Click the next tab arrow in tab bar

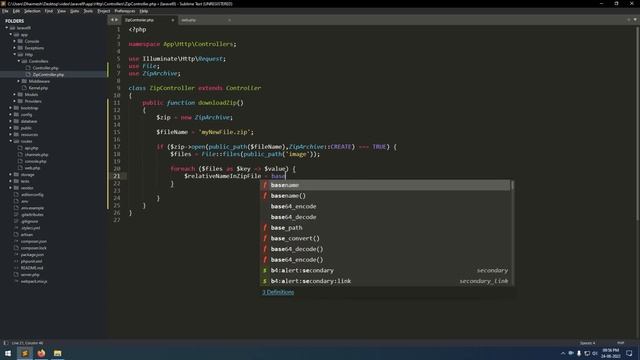click(117, 20)
